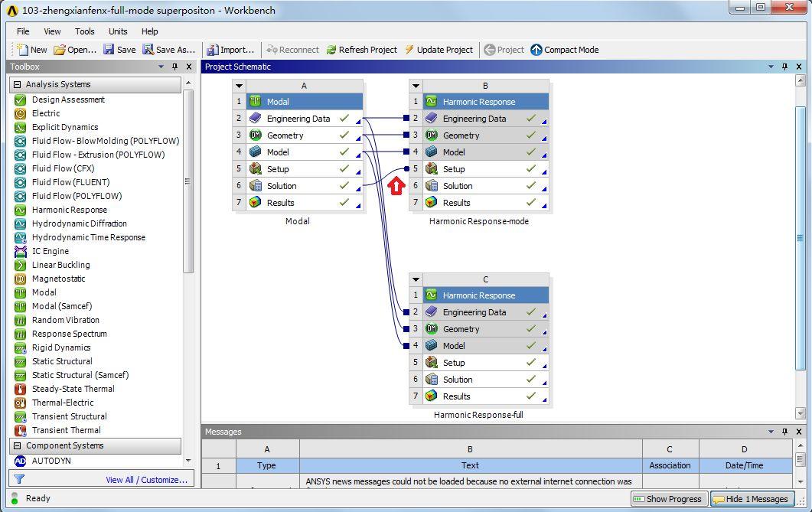The width and height of the screenshot is (812, 512).
Task: Click the Type column header in Messages
Action: point(267,465)
